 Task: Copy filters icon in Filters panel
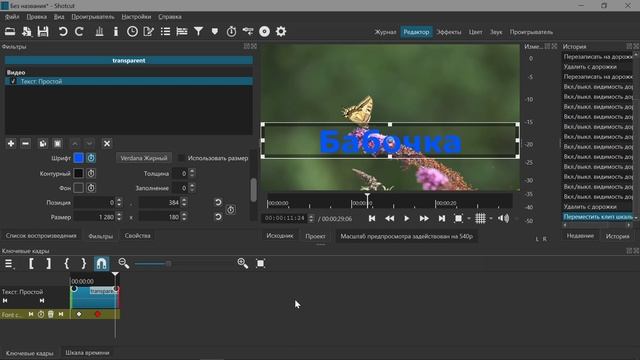click(x=42, y=144)
